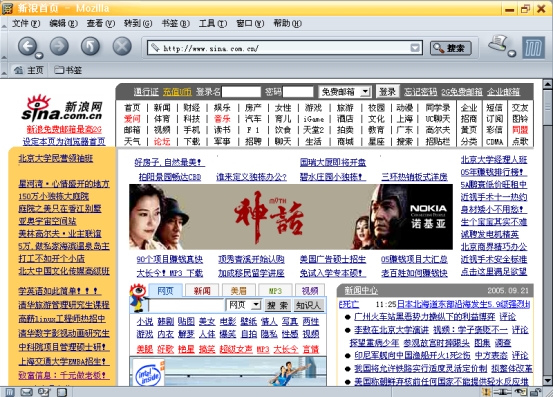Screen dimensions: 553x397
Task: Click the Print icon in toolbar
Action: (498, 44)
